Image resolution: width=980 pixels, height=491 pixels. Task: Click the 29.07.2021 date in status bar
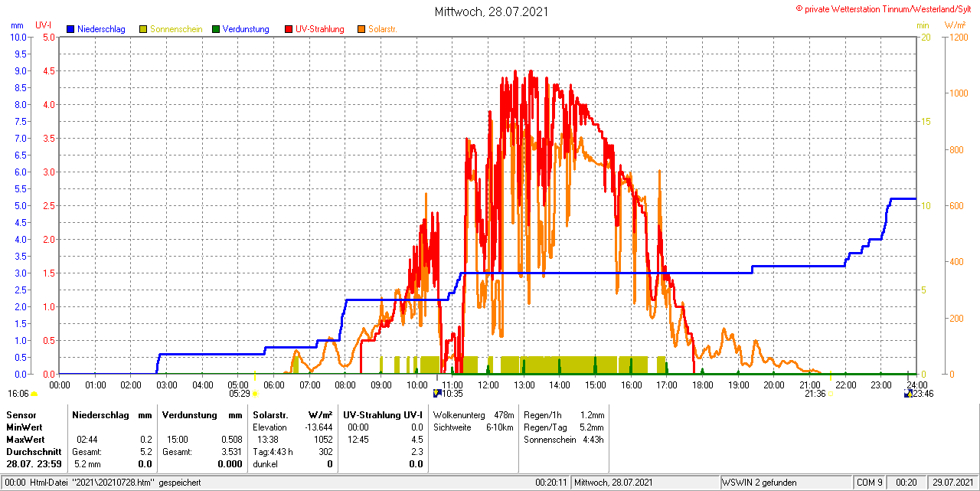[x=952, y=483]
